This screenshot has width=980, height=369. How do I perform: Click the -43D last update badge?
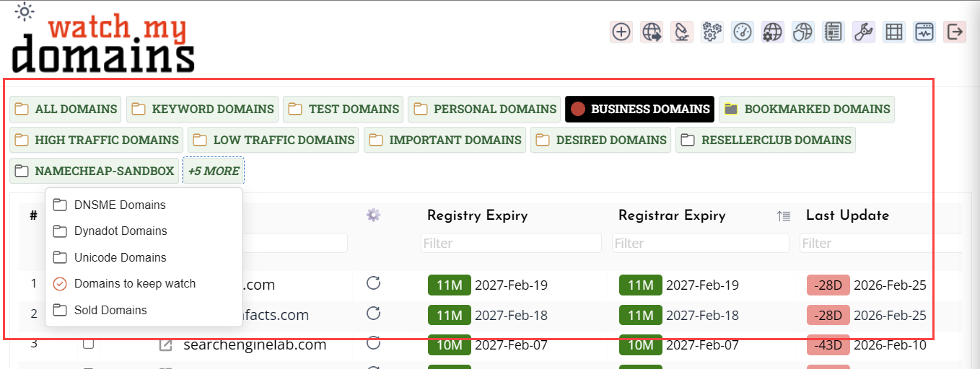(828, 345)
